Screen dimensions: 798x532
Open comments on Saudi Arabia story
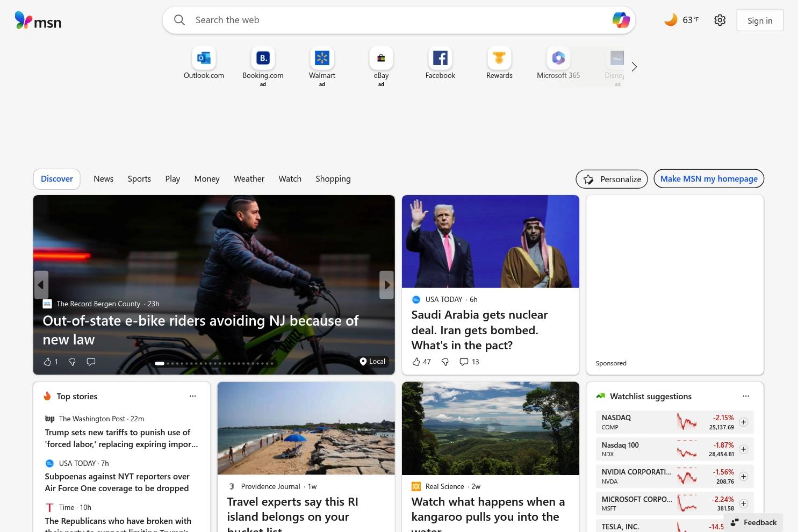point(469,362)
